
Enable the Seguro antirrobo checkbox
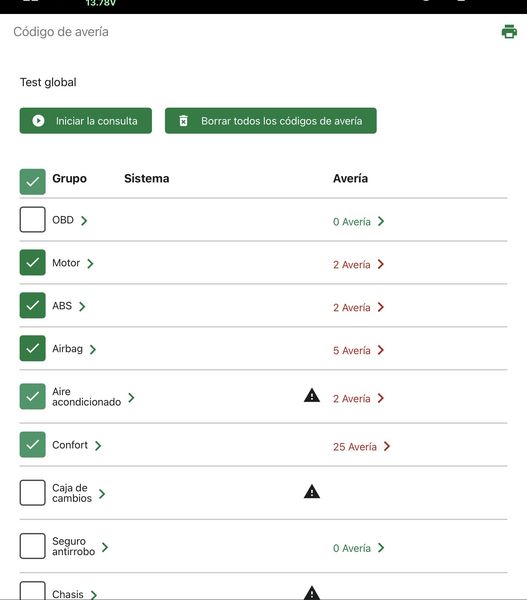tap(33, 546)
